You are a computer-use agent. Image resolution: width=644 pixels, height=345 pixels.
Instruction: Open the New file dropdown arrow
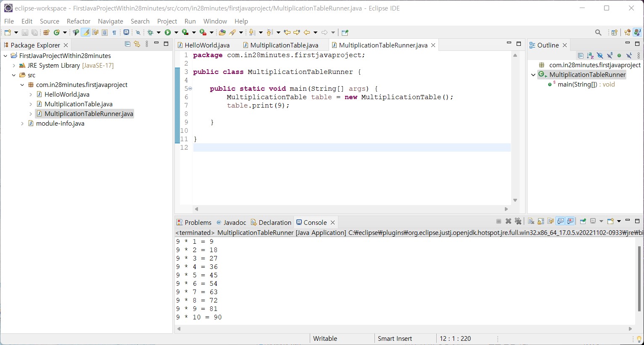click(16, 32)
